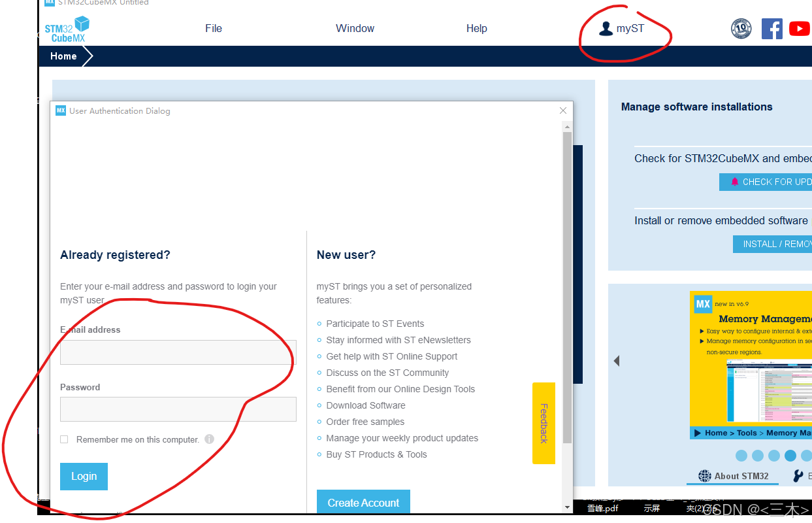
Task: Click 'Benefit from our Online Design Tools'
Action: click(400, 389)
